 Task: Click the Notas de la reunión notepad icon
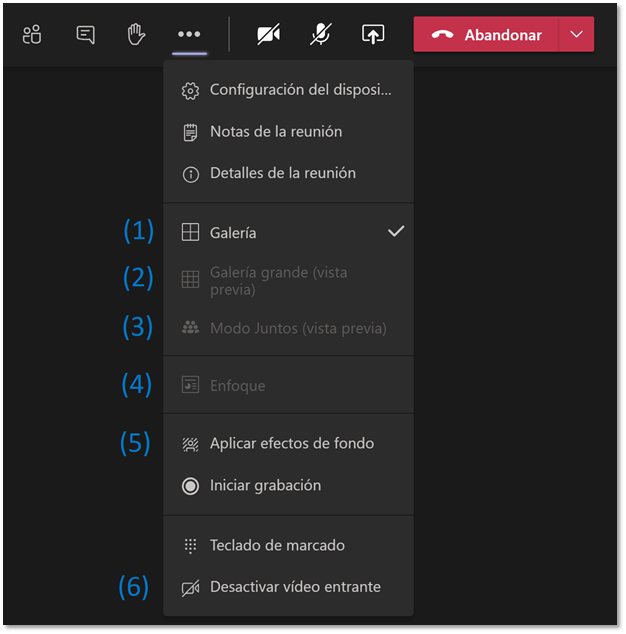tap(190, 132)
